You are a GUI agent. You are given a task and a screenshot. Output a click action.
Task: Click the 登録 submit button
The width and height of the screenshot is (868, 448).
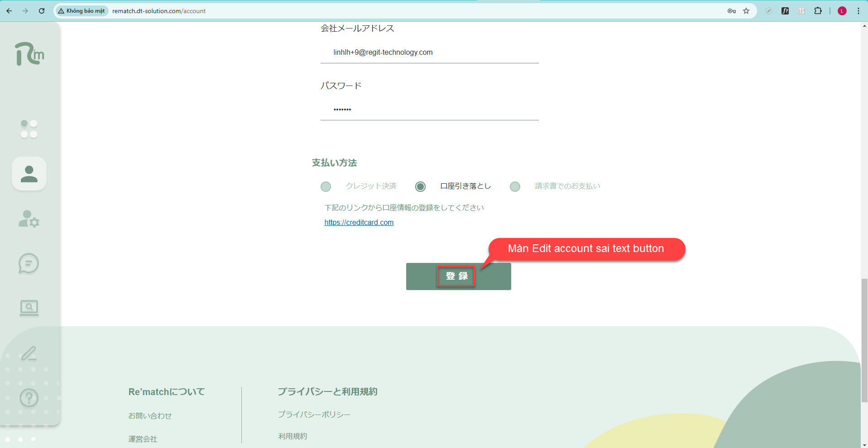[x=458, y=276]
